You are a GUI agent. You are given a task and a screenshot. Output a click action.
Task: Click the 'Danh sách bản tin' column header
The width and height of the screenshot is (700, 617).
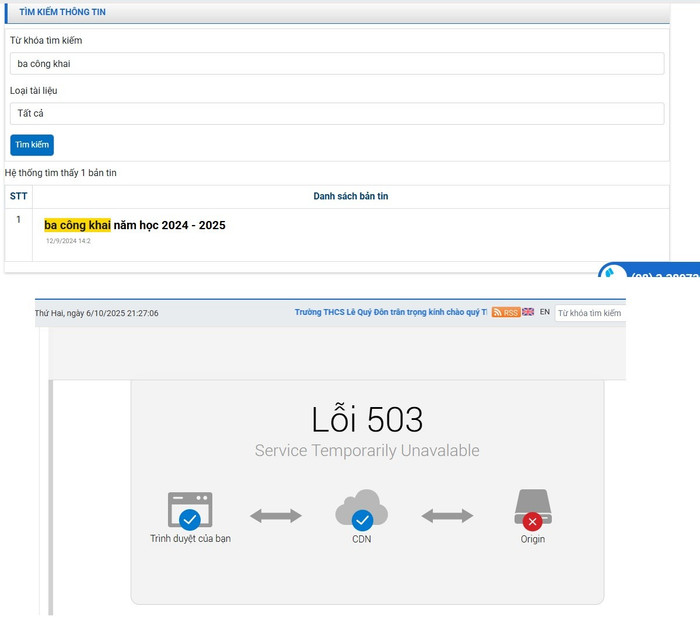[350, 196]
